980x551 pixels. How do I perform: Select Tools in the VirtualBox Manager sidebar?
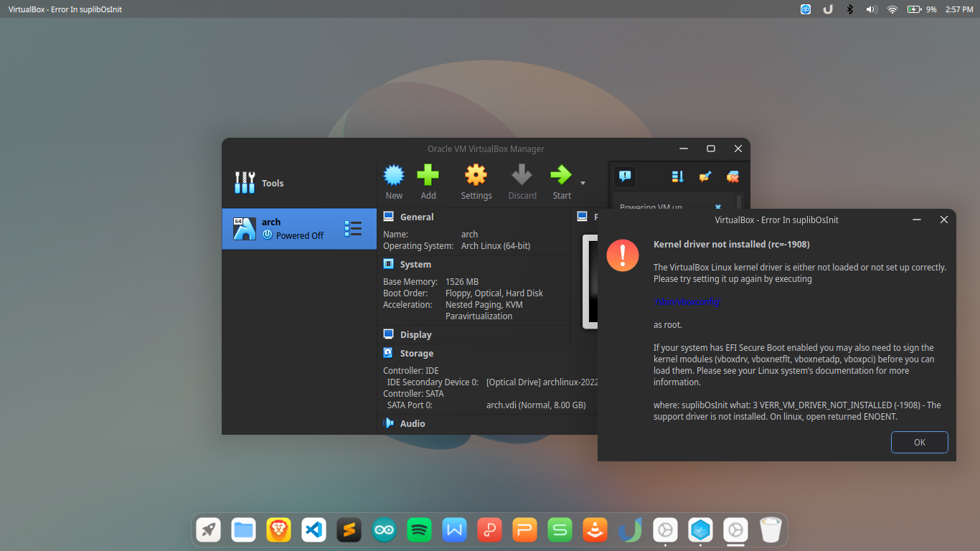click(299, 183)
